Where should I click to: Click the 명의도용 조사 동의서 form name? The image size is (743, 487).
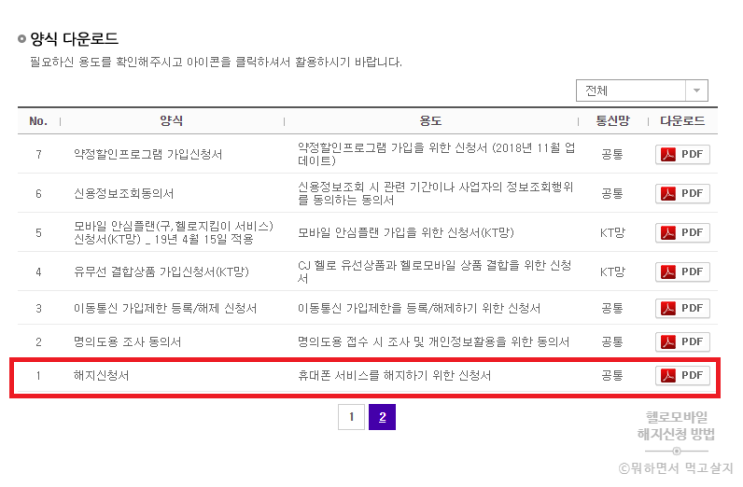pos(127,342)
